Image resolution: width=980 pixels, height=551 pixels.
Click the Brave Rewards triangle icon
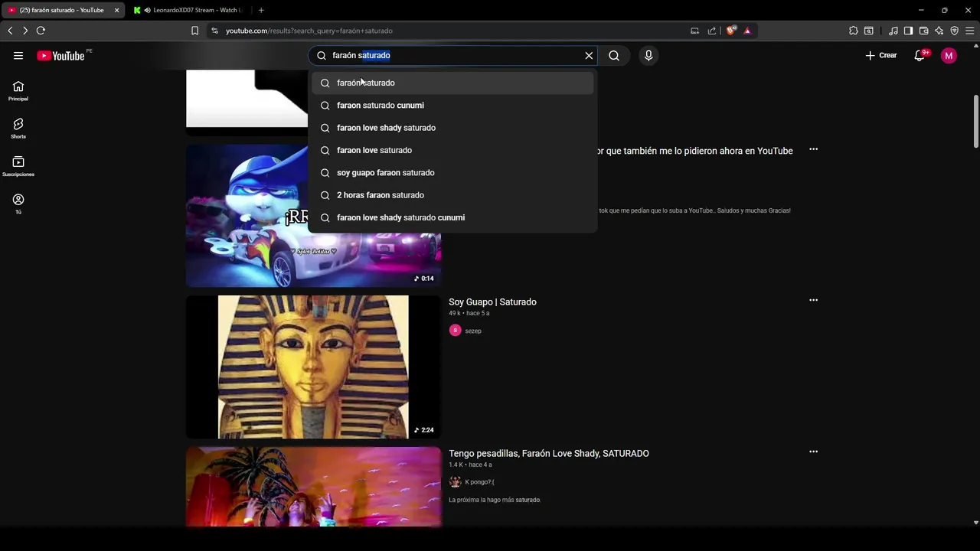(747, 31)
